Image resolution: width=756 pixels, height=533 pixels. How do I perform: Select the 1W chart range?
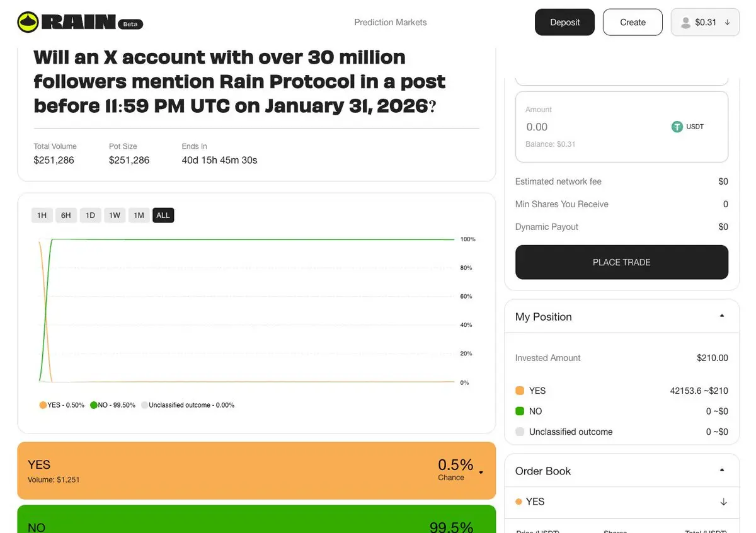[114, 215]
